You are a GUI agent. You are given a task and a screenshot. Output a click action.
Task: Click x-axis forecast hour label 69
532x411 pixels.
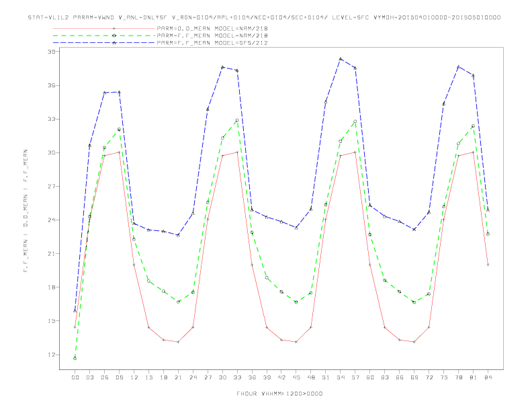coord(414,377)
